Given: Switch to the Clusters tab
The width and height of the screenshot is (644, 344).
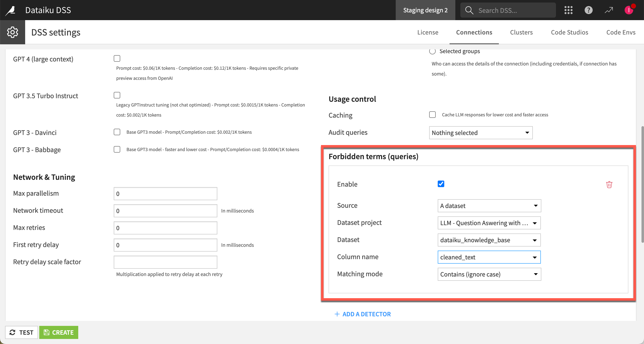Looking at the screenshot, I should click(x=521, y=32).
